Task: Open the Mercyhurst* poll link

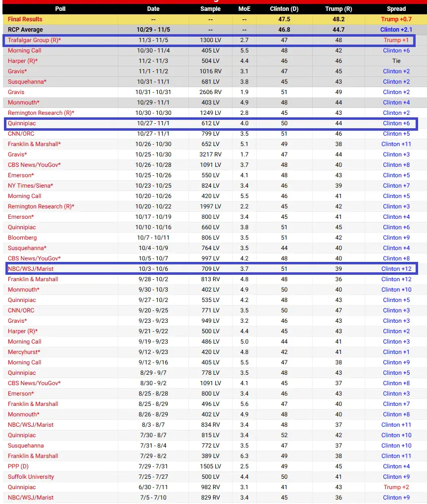Action: pyautogui.click(x=24, y=352)
